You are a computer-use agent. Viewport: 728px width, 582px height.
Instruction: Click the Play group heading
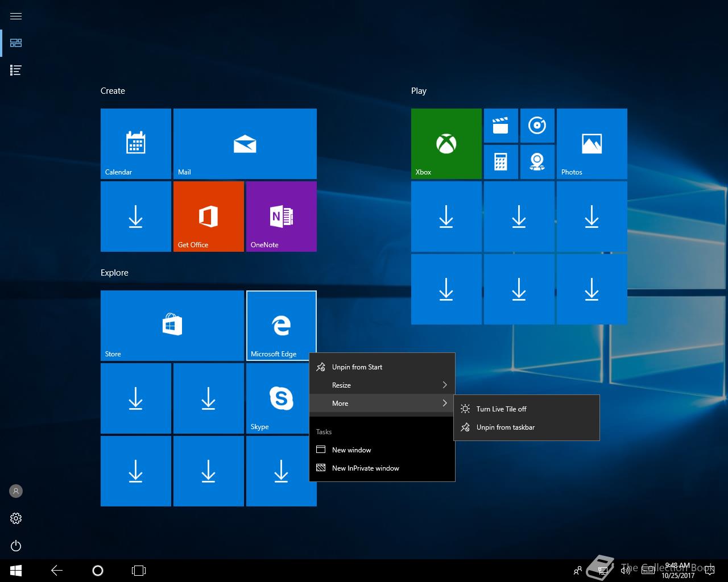(419, 91)
